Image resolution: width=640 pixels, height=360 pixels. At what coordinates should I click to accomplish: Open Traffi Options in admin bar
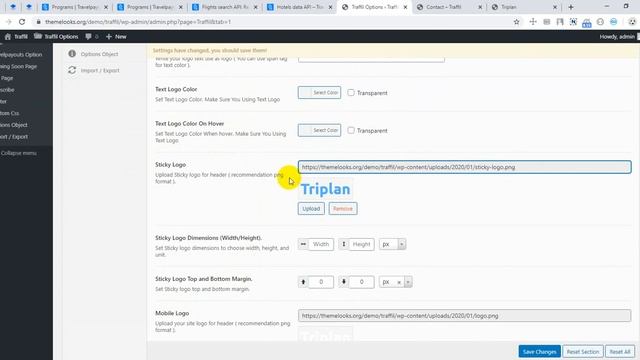pyautogui.click(x=56, y=36)
